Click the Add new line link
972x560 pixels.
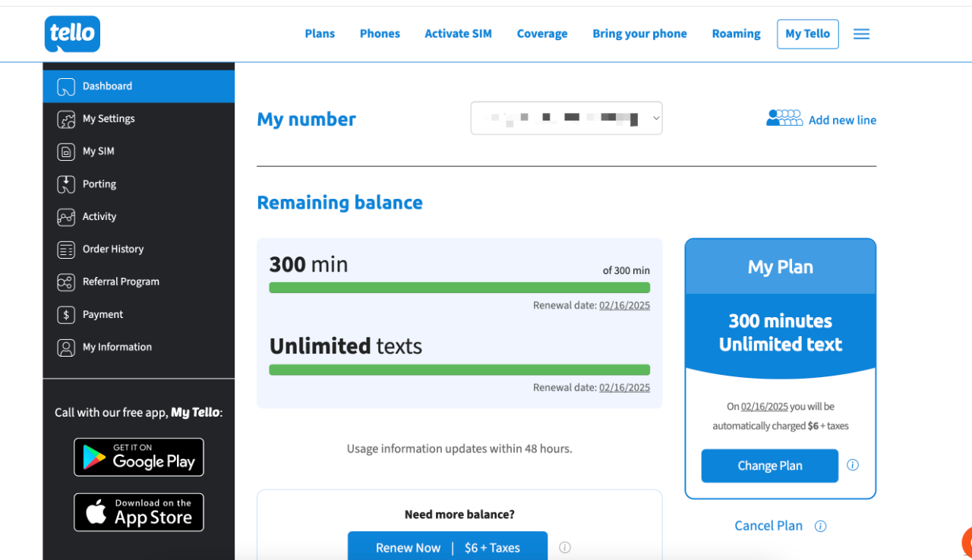point(841,120)
